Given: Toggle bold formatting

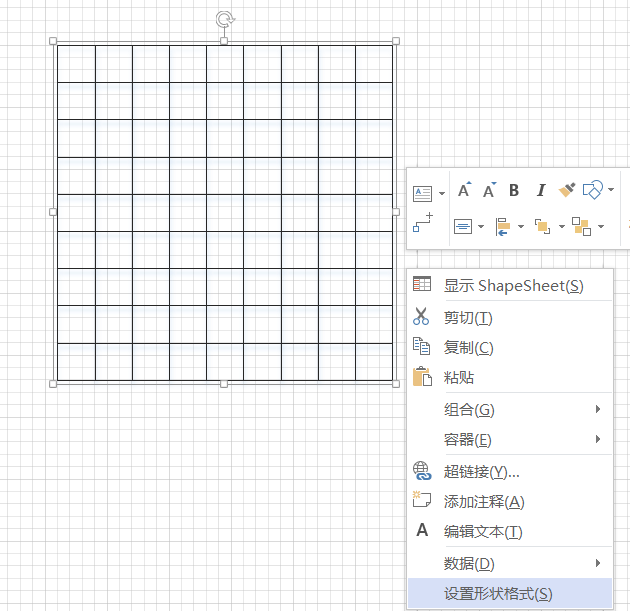Looking at the screenshot, I should pos(514,190).
